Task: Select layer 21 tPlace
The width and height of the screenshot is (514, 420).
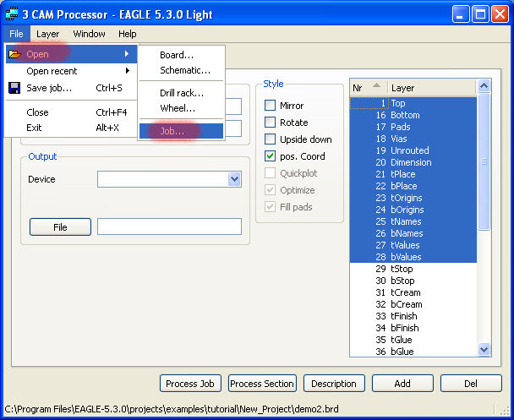Action: click(x=413, y=174)
